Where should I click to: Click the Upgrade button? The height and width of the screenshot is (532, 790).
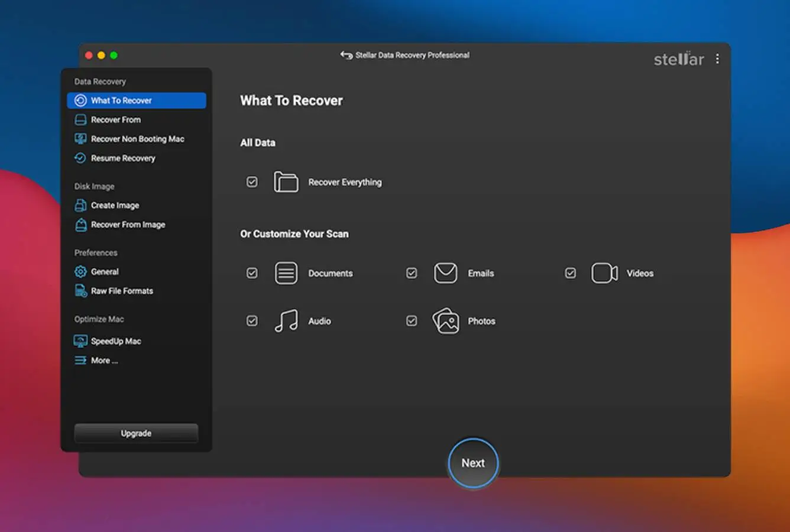coord(136,433)
